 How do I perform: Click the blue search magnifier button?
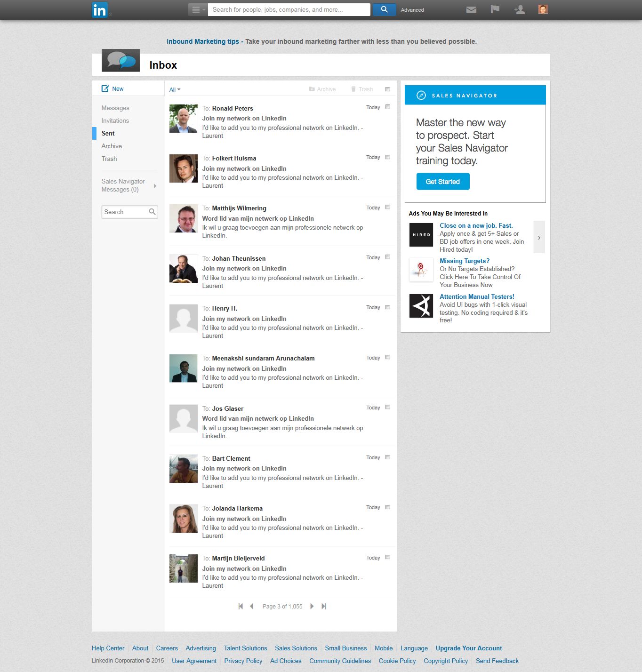tap(384, 9)
